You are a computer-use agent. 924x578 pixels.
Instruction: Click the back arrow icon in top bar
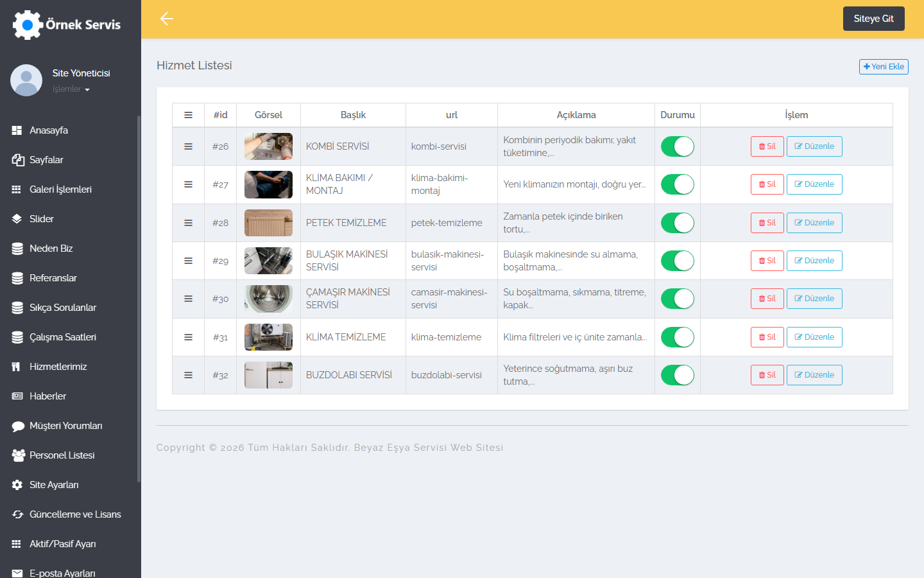tap(167, 19)
